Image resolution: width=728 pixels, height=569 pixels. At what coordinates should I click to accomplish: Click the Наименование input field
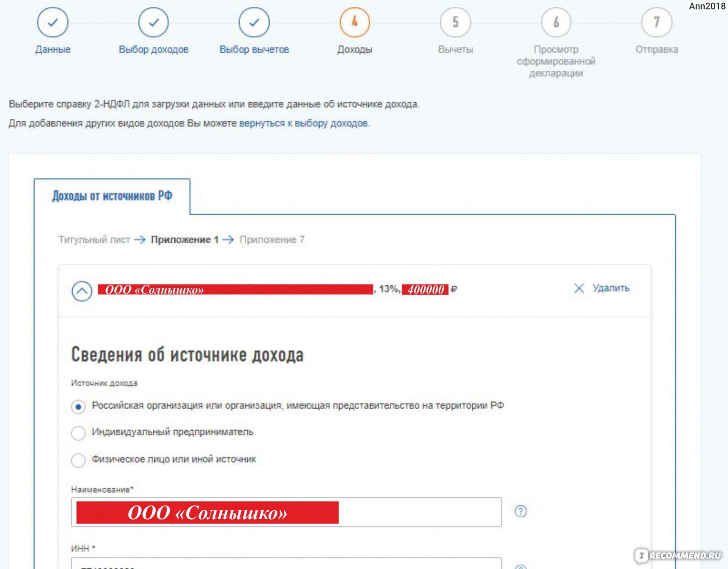(286, 512)
